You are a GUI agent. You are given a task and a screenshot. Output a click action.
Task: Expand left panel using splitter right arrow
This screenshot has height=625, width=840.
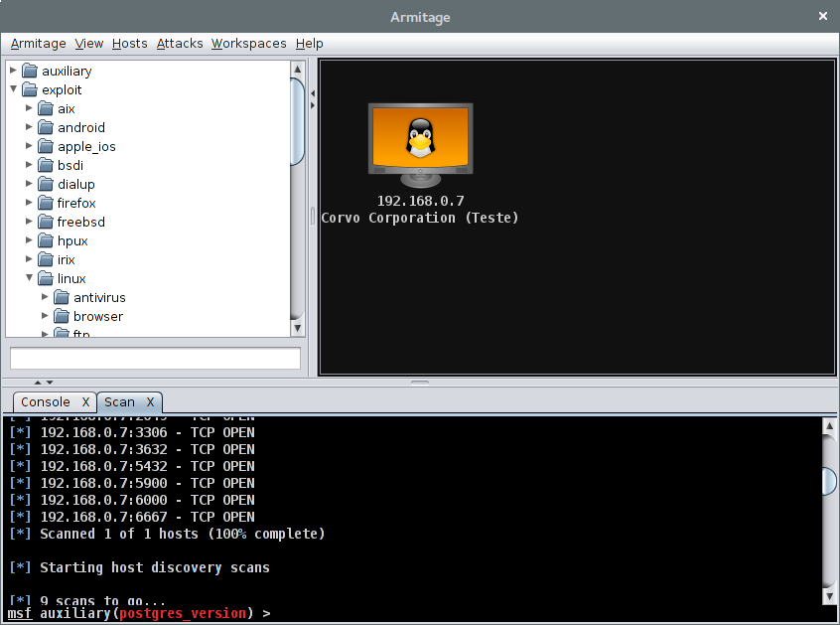point(313,105)
